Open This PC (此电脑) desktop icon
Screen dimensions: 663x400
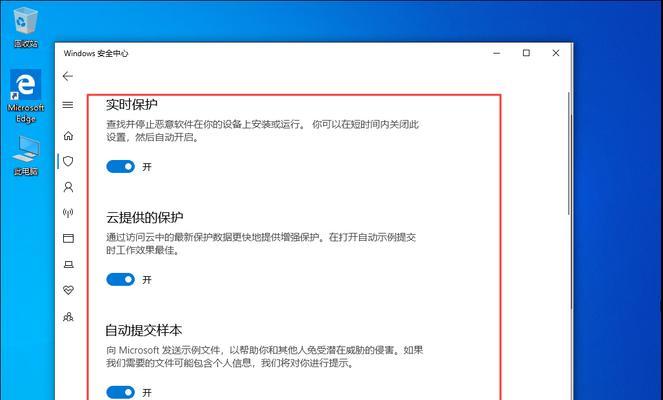click(x=26, y=156)
